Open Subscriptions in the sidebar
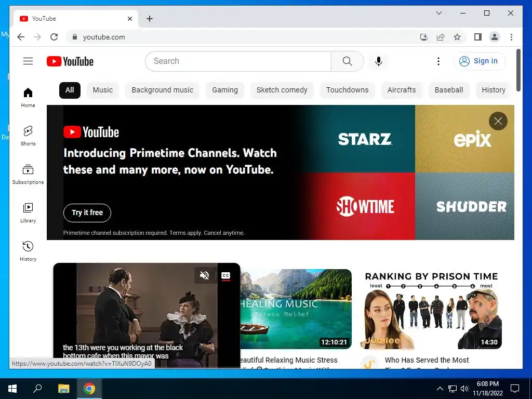Viewport: 532px width, 399px height. click(x=28, y=174)
